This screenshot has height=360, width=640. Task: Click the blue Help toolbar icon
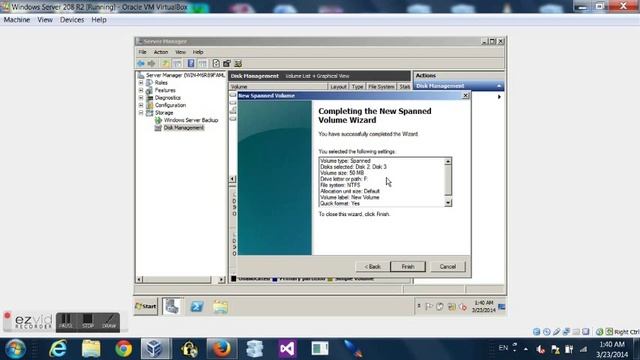[x=191, y=64]
